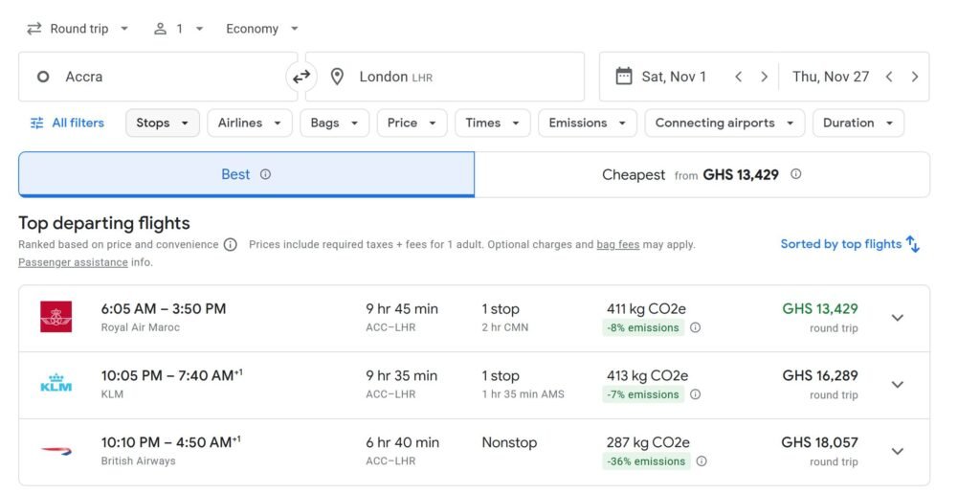Click the round trip arrows icon
The width and height of the screenshot is (980, 494).
click(x=33, y=29)
